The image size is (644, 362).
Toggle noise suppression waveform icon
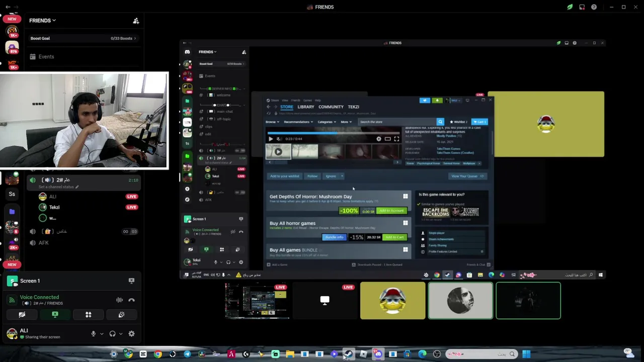(x=119, y=300)
